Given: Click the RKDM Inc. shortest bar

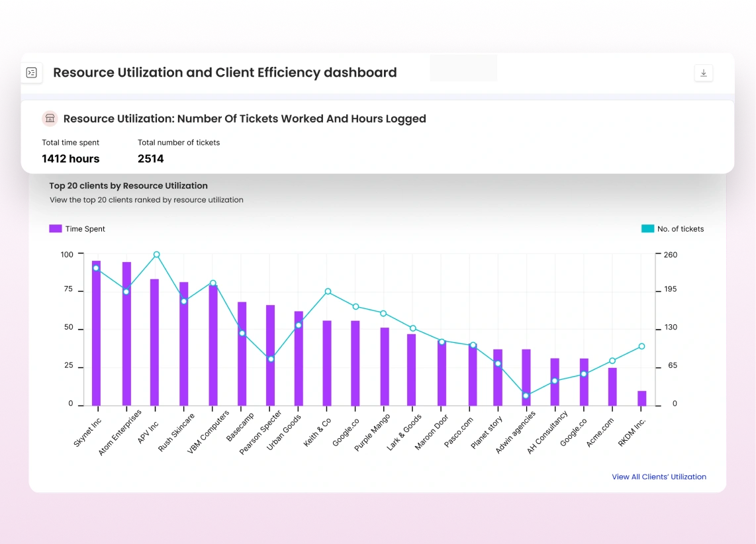Looking at the screenshot, I should pos(641,398).
